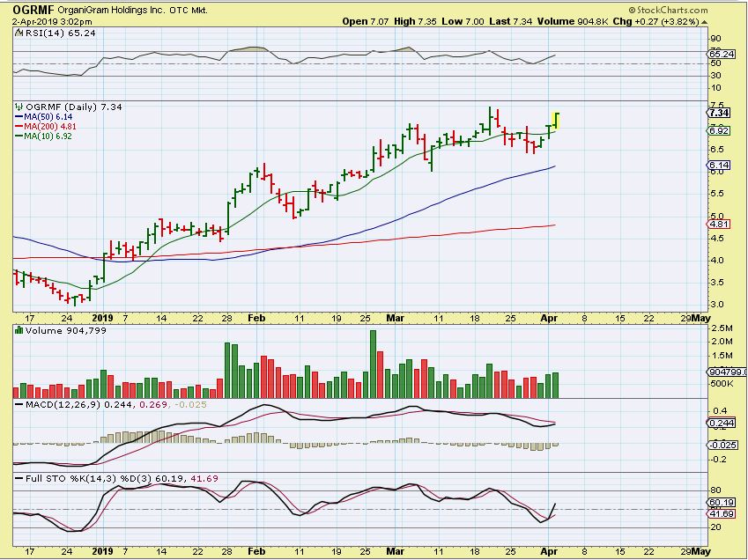This screenshot has width=748, height=560.
Task: Select the RSI(14) 65.24 label
Action: 60,33
